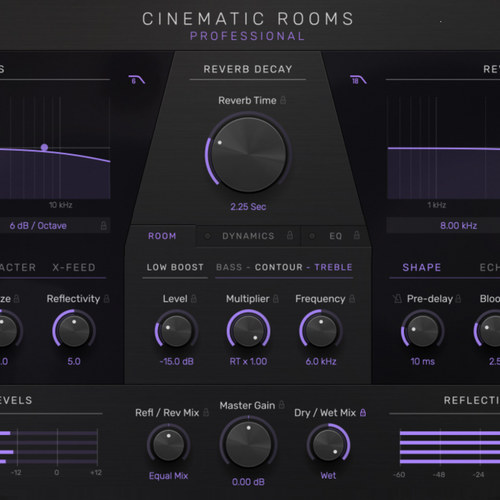Screen dimensions: 500x500
Task: Toggle the lock beside Master Gain
Action: (x=282, y=405)
